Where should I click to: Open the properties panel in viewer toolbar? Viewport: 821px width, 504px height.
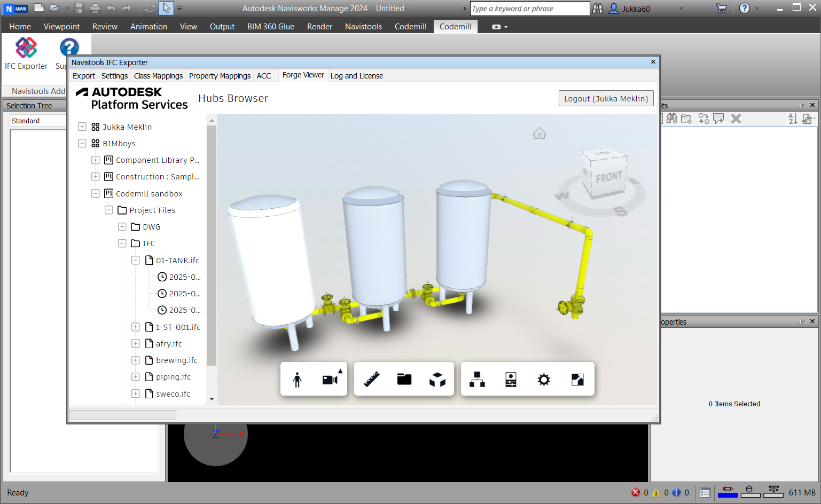tap(511, 379)
